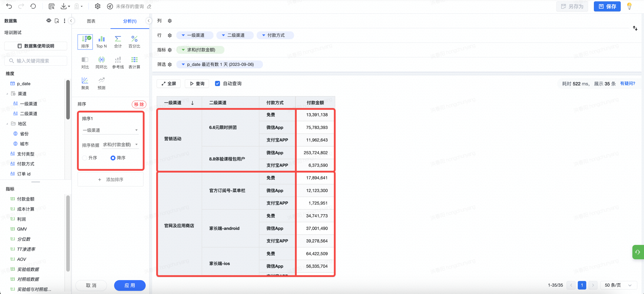The image size is (644, 294).
Task: Select the 对比 comparison tool
Action: click(x=85, y=63)
